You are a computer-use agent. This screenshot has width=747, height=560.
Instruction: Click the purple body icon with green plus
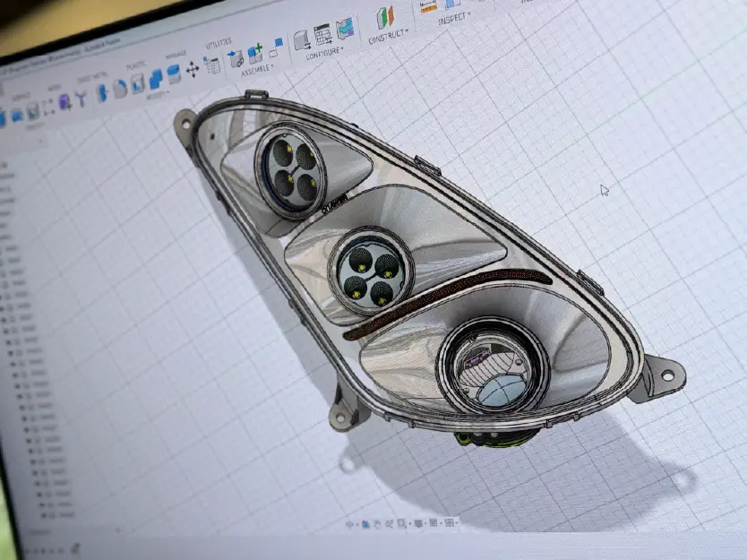pyautogui.click(x=64, y=102)
